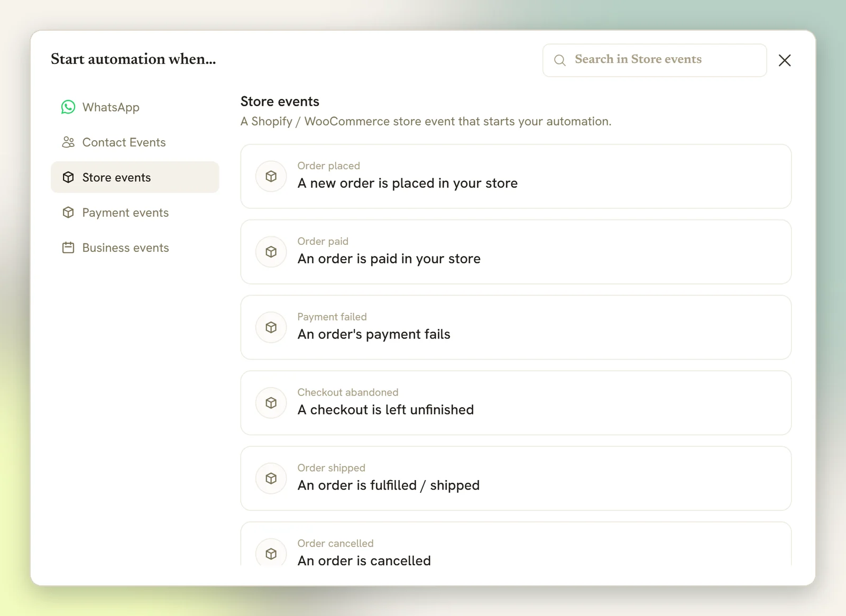Select the 'An order's payment fails' trigger
Screen dimensions: 846x616
tap(516, 328)
